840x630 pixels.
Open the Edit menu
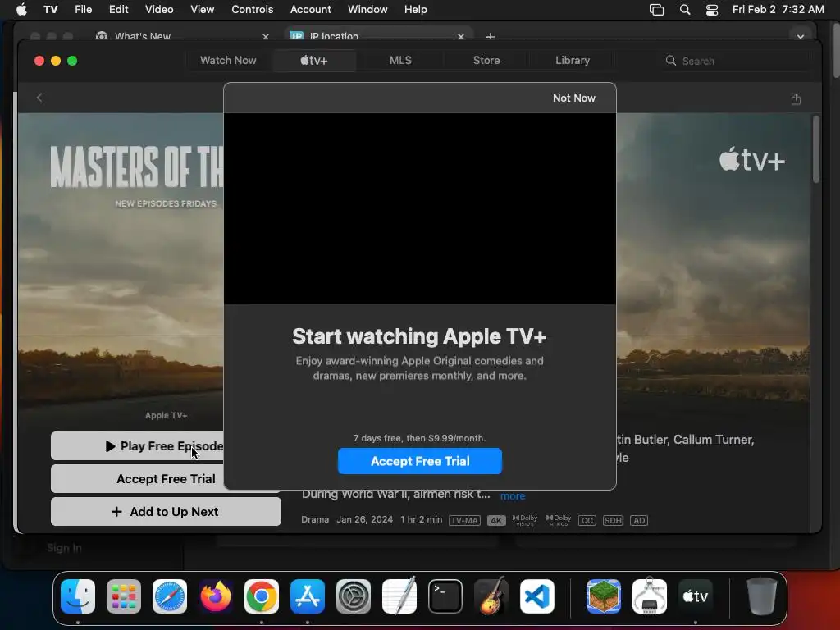click(x=118, y=10)
